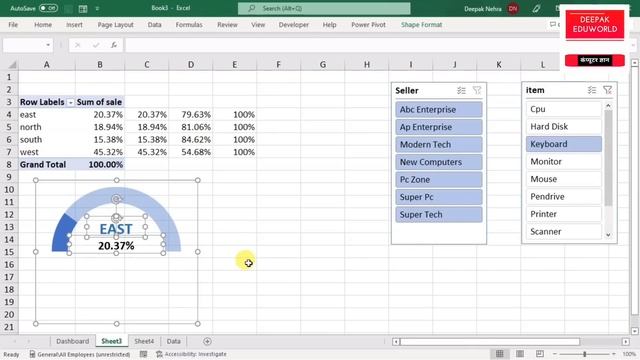Open the Power Pivot tab
This screenshot has width=640, height=360.
coord(368,25)
